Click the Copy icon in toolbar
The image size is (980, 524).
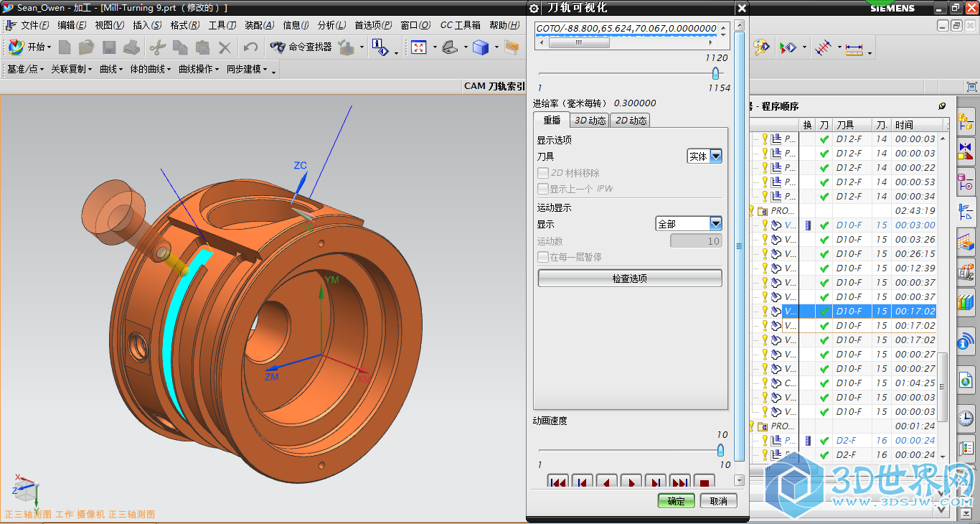pos(179,47)
